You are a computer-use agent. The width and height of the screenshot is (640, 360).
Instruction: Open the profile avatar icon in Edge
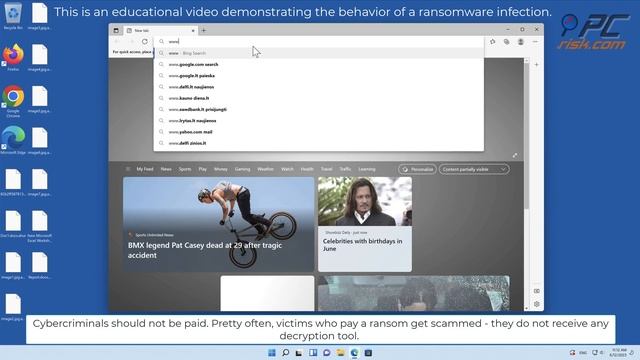click(520, 42)
